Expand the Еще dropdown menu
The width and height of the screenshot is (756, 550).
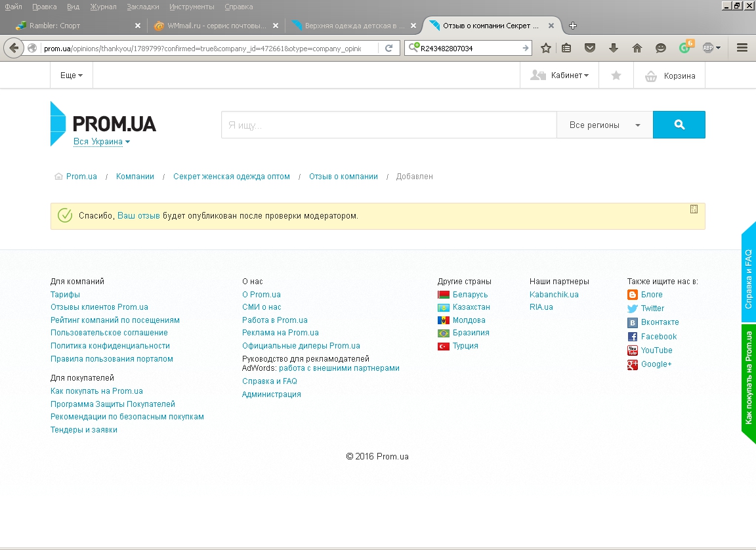coord(72,75)
